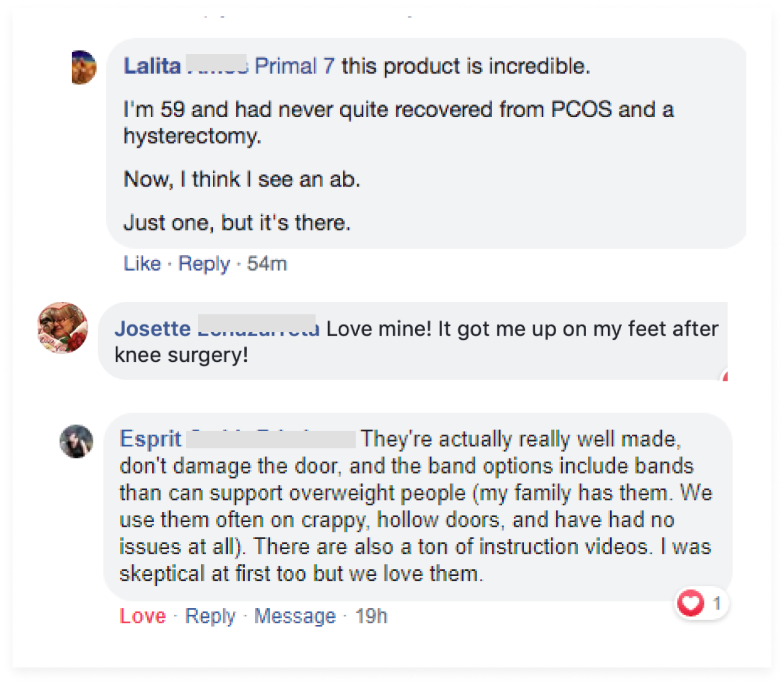Viewport: 784px width, 685px height.
Task: Like Lalita's comment
Action: click(x=142, y=264)
